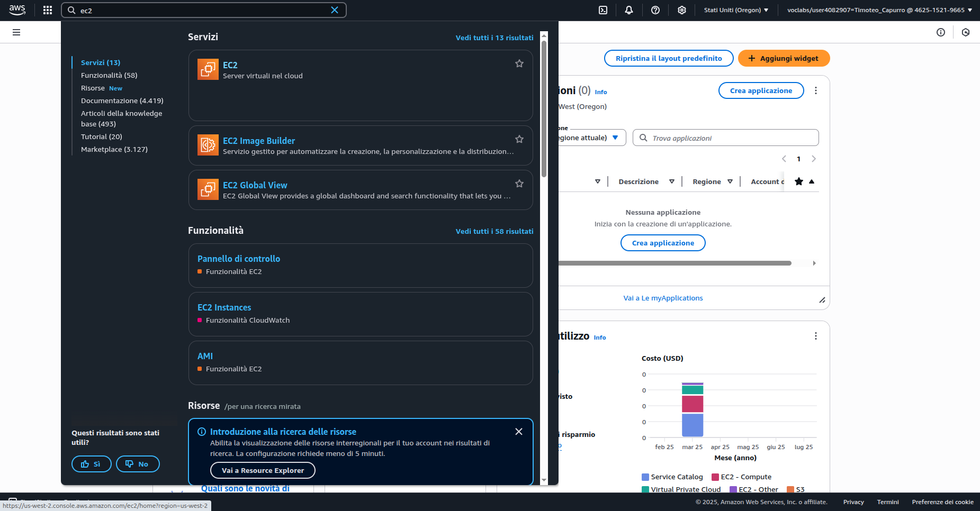Select Tutorial (20) filter category
The image size is (980, 511).
coord(102,136)
